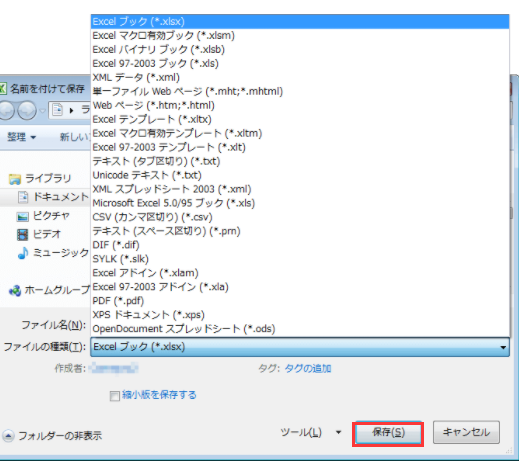The image size is (519, 470).
Task: Select ビデオ library
Action: click(x=47, y=234)
